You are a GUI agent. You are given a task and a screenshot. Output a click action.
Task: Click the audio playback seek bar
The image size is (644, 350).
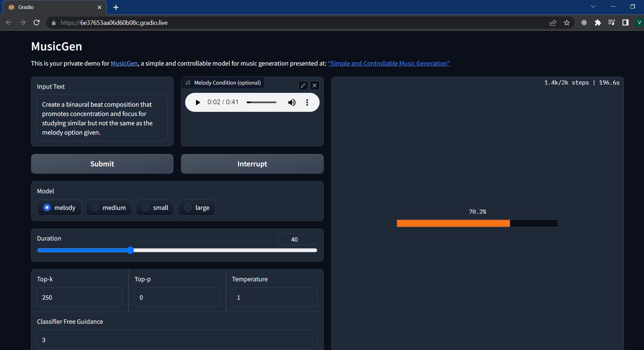(262, 103)
